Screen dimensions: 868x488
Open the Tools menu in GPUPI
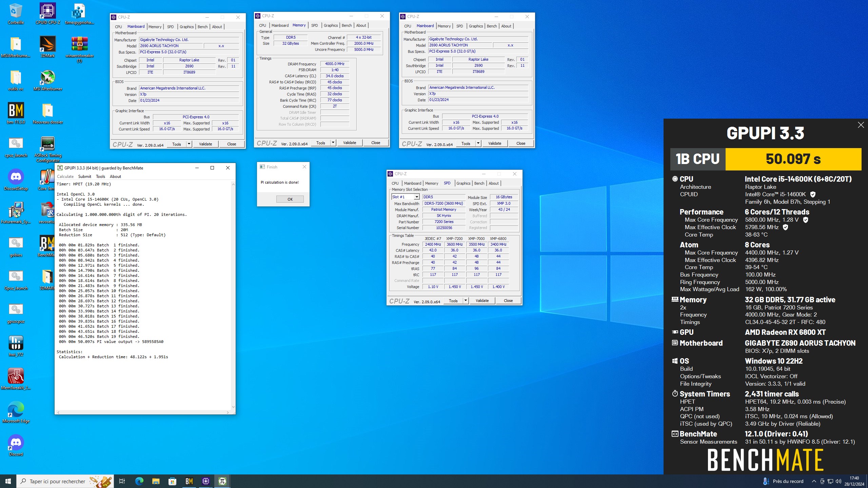click(x=100, y=177)
